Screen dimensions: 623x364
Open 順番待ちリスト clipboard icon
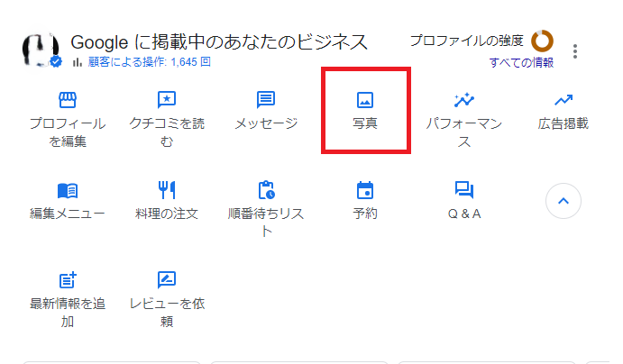(266, 190)
